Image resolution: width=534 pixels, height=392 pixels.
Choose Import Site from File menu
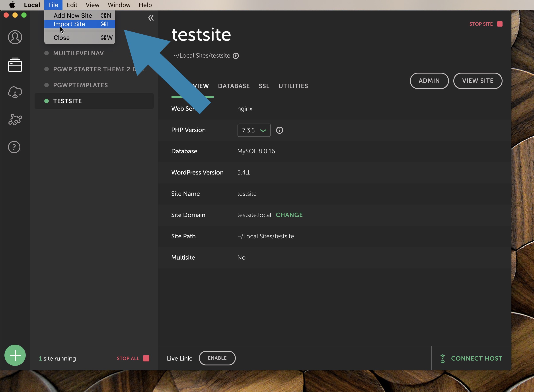(x=80, y=24)
